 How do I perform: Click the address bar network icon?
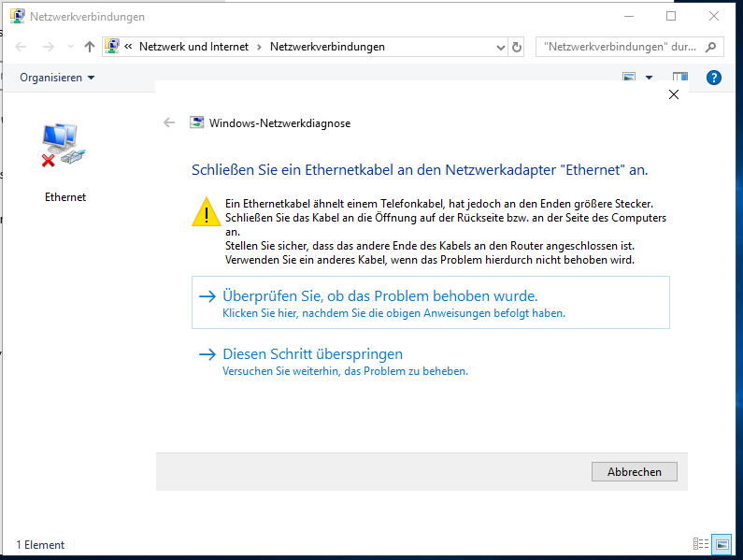pyautogui.click(x=112, y=46)
